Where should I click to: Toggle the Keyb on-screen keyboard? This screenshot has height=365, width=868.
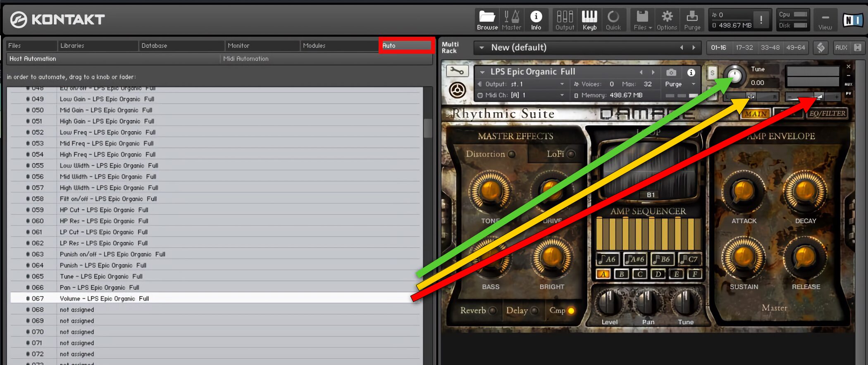point(589,20)
